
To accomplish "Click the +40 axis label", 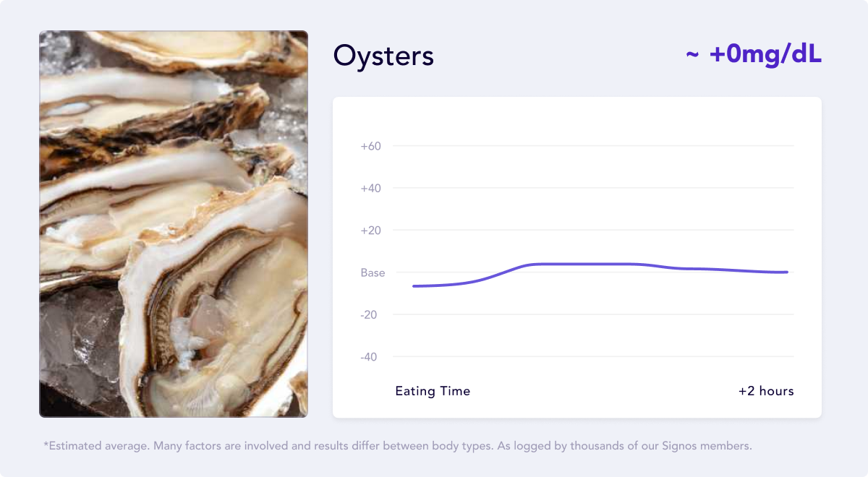I will 371,188.
